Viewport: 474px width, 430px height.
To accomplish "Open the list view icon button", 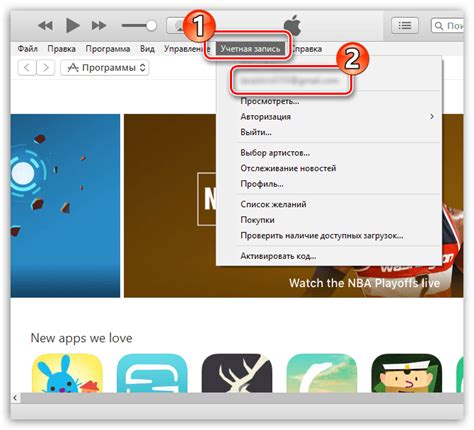I will pyautogui.click(x=405, y=25).
